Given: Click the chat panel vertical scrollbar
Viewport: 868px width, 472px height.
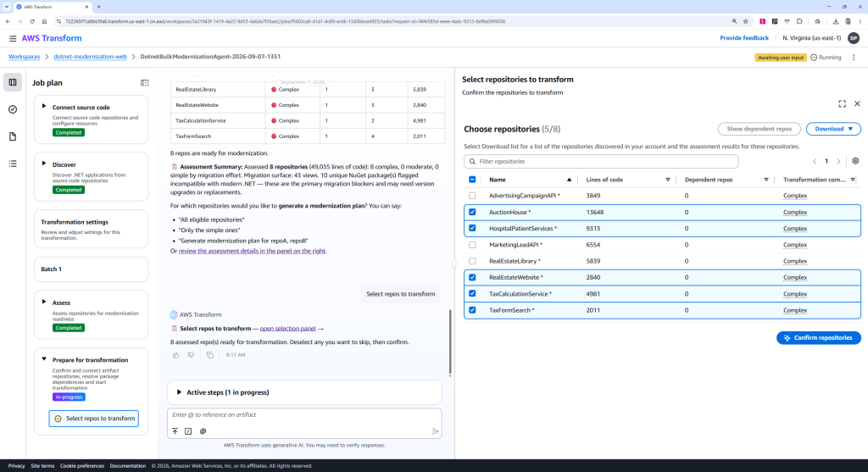Looking at the screenshot, I should click(450, 342).
